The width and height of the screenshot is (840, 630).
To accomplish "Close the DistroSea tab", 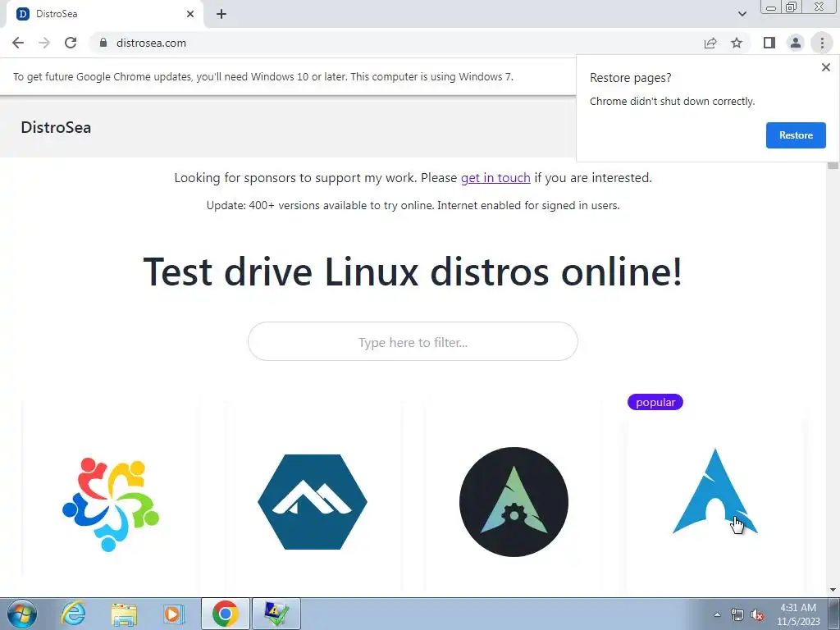I will point(190,14).
